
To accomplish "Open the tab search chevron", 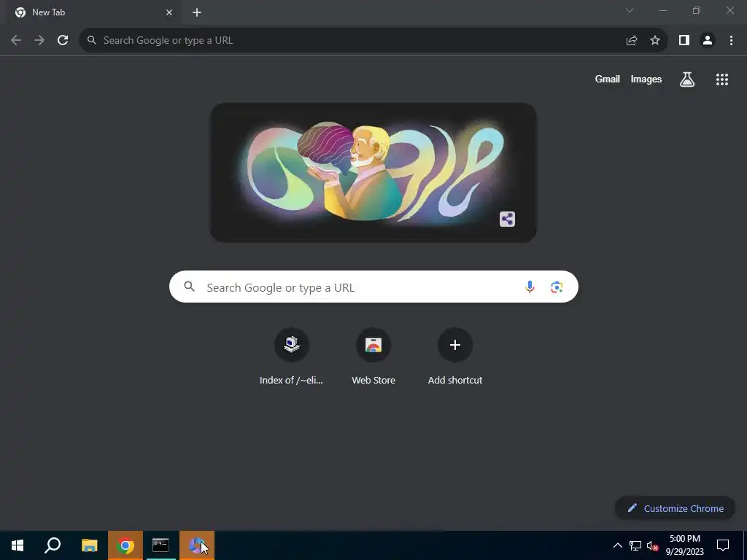I will pyautogui.click(x=630, y=10).
